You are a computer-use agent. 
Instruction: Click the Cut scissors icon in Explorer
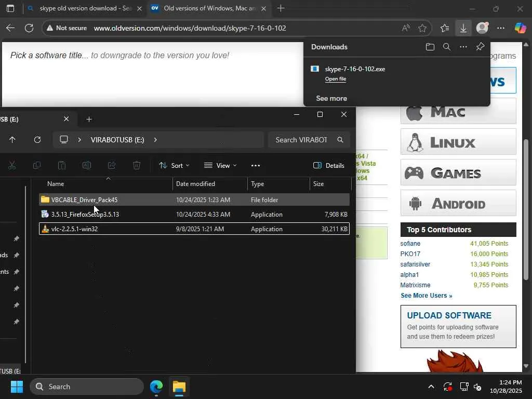[12, 166]
